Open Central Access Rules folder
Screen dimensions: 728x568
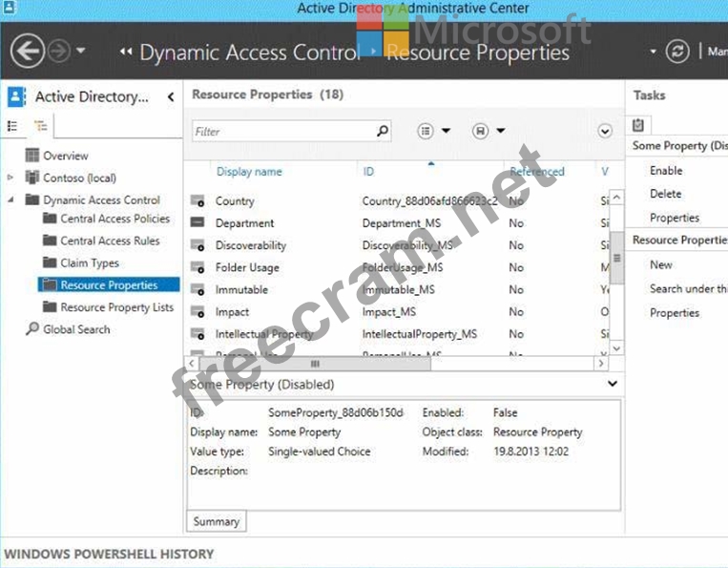[x=110, y=241]
